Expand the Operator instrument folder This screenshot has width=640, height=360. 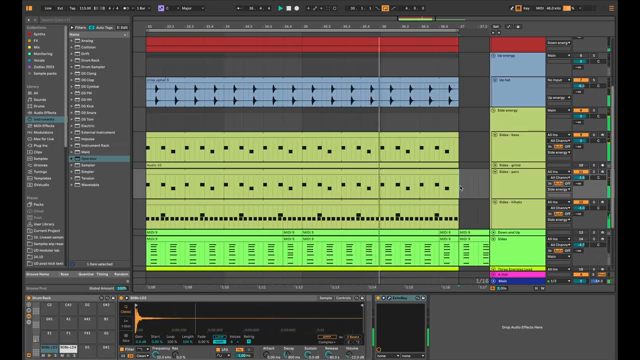[72, 158]
